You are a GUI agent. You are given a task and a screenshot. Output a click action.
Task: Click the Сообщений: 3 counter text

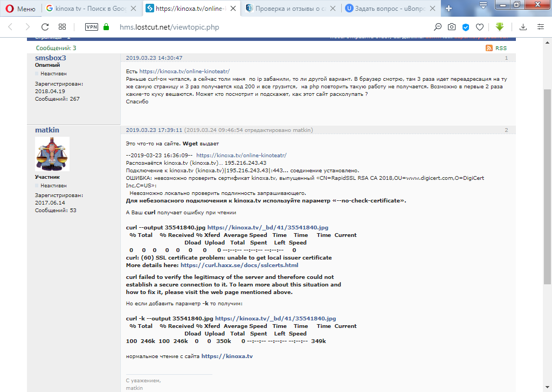56,48
